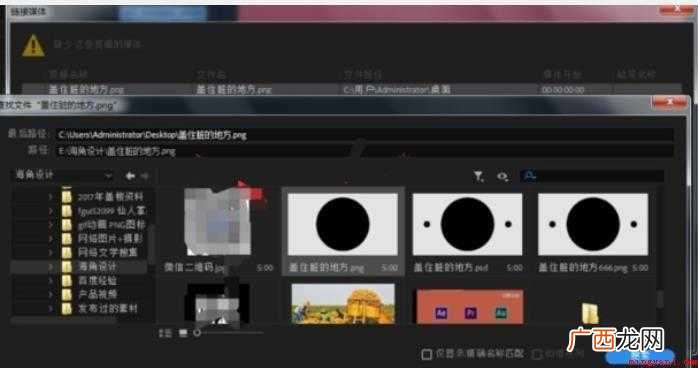Expand the 产品视频 folder tree arrow

(51, 295)
